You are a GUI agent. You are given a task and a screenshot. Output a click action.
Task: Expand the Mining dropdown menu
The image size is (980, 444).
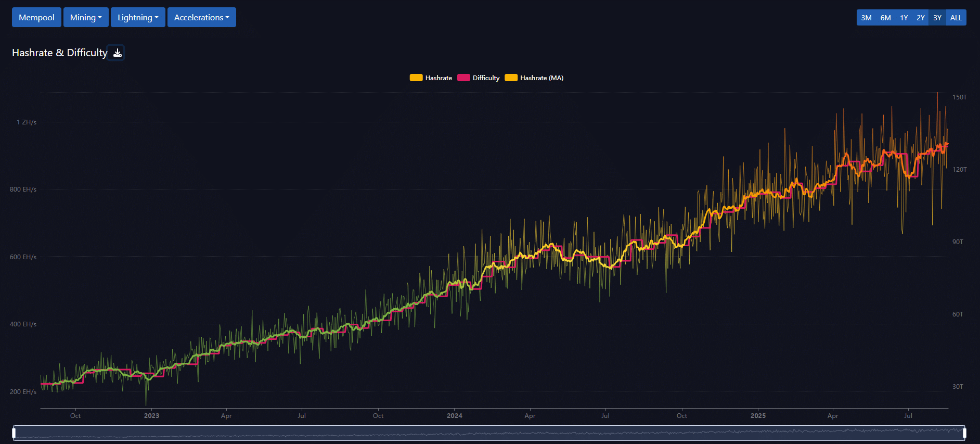tap(86, 17)
